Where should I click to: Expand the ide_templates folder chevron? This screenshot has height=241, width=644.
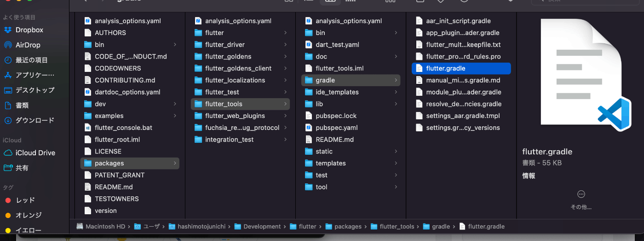396,92
